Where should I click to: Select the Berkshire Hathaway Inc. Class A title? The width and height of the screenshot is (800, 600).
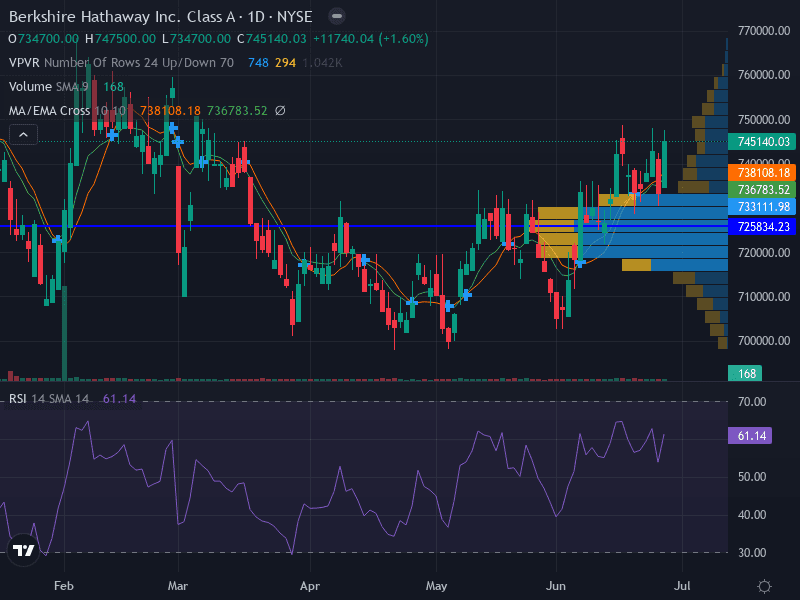click(x=122, y=17)
